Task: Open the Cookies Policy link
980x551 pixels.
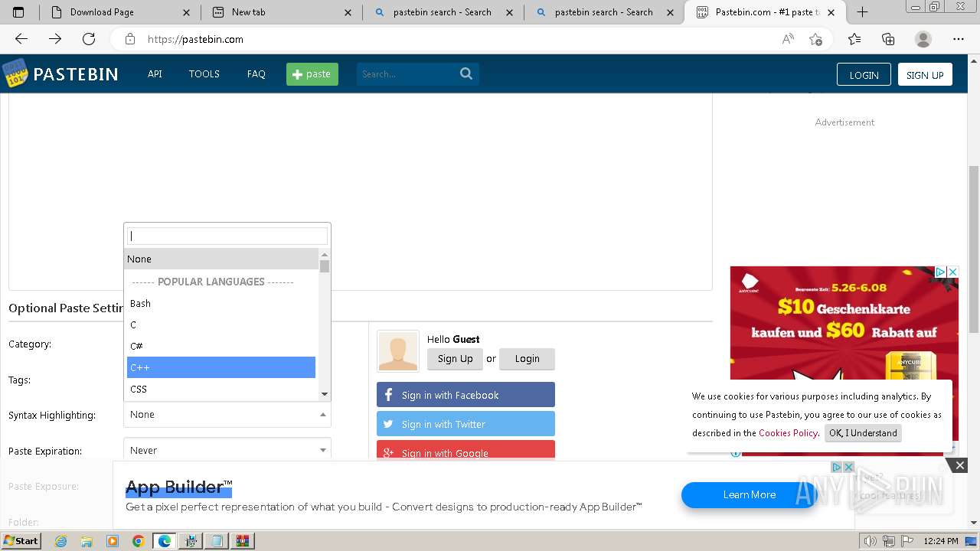Action: click(788, 433)
